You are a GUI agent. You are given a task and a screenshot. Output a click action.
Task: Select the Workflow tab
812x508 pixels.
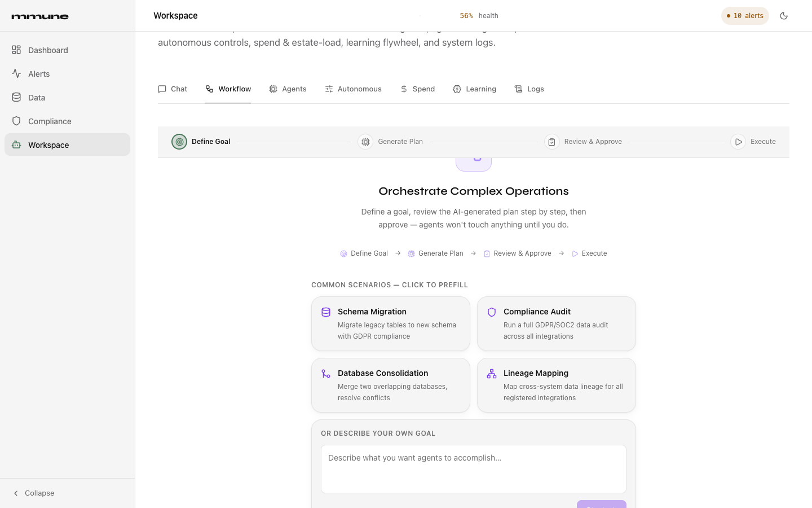tap(228, 89)
